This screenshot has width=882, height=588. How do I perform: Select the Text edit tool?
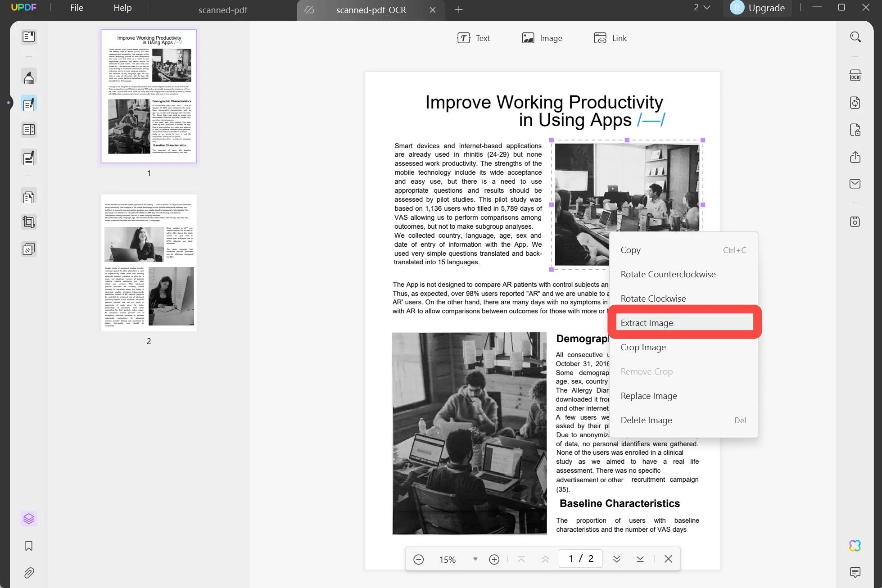pyautogui.click(x=473, y=38)
